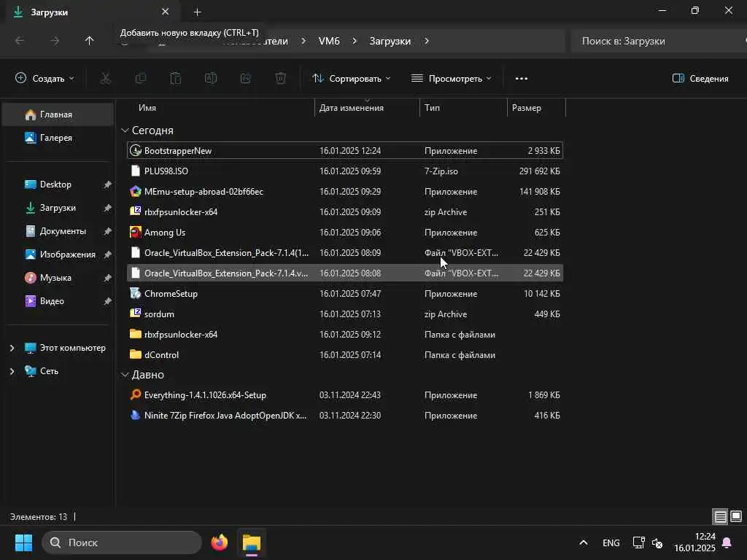This screenshot has height=560, width=747.
Task: Select rbxfpsunlocker-x64 Папка с файлами row
Action: [x=345, y=334]
